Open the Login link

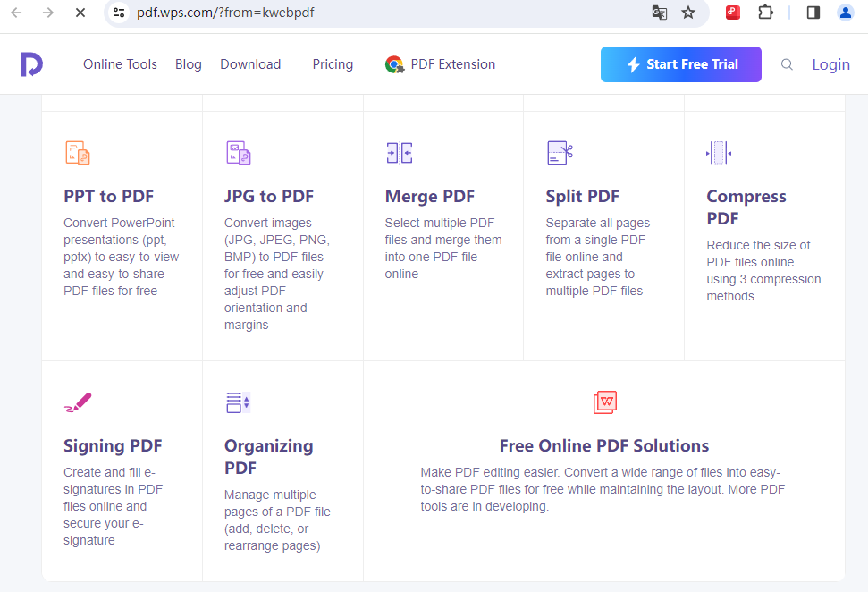coord(831,64)
